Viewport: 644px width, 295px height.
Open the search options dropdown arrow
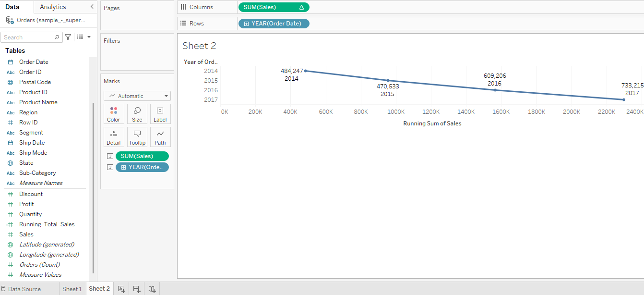[x=89, y=37]
